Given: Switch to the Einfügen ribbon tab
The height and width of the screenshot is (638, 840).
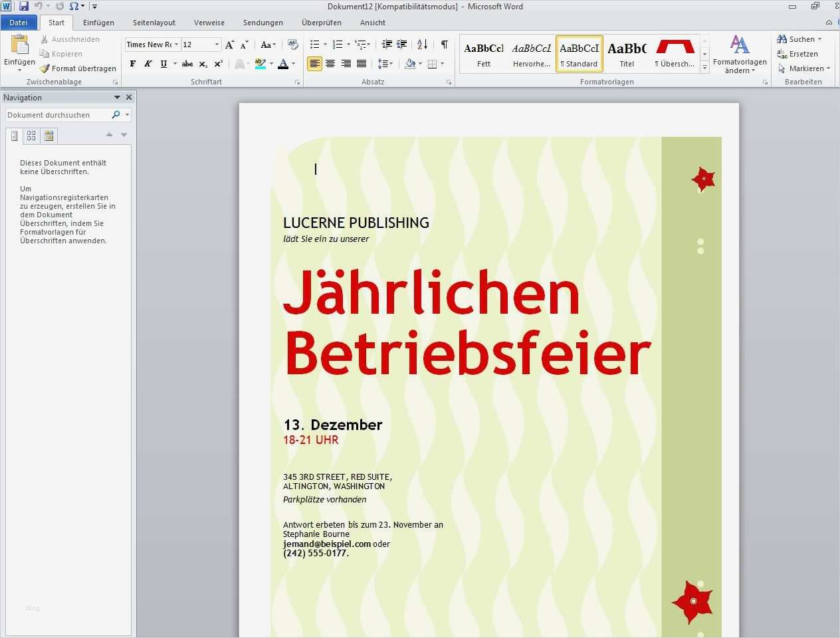Looking at the screenshot, I should pos(98,22).
